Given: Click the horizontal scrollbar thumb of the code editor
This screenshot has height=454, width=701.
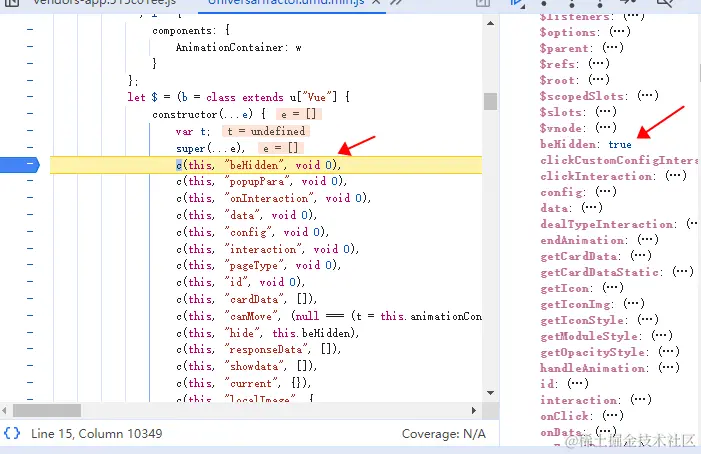Looking at the screenshot, I should tap(47, 410).
